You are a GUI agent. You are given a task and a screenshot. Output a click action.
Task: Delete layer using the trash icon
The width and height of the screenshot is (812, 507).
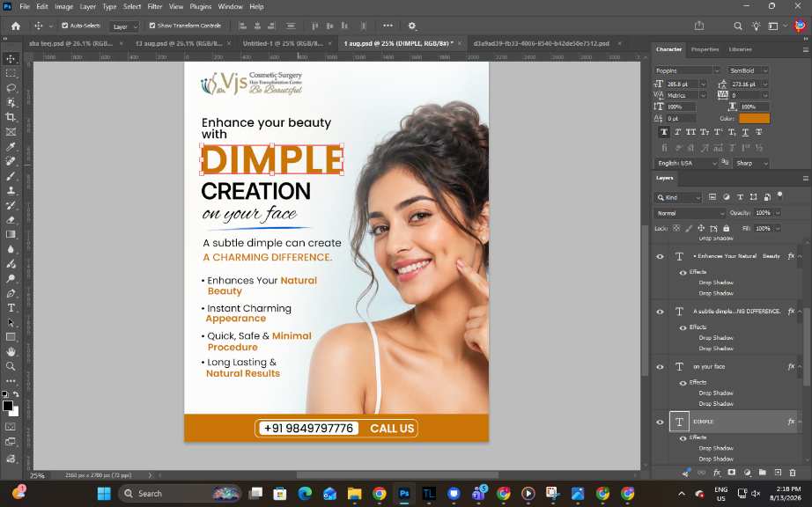tap(793, 473)
